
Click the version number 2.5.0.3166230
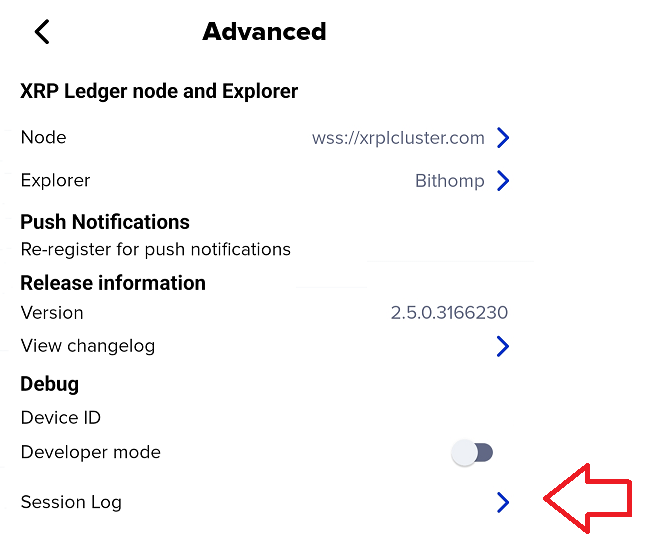[449, 313]
